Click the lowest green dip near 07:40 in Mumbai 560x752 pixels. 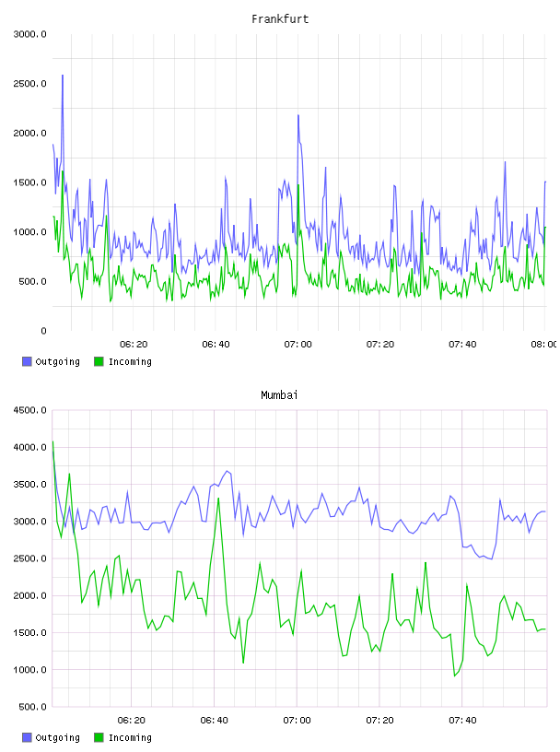tap(454, 676)
